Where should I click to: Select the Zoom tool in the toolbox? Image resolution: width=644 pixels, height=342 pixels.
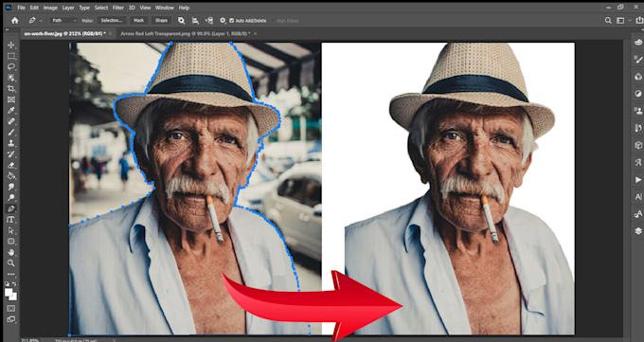[11, 263]
